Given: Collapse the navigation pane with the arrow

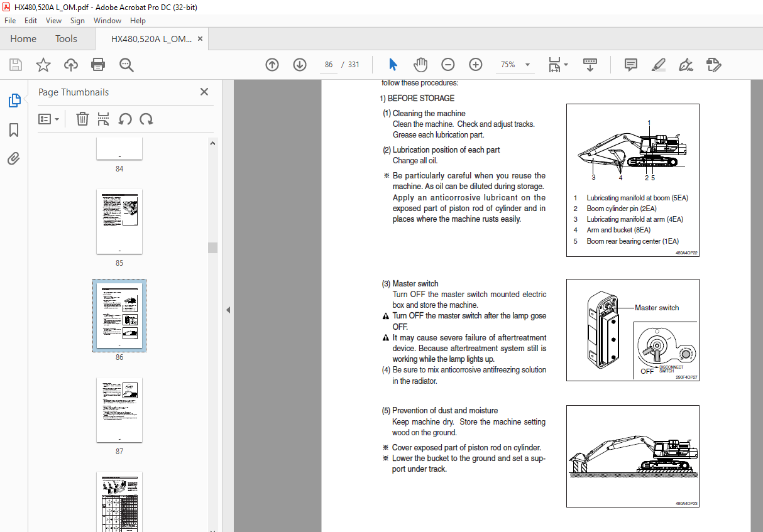Looking at the screenshot, I should point(228,310).
